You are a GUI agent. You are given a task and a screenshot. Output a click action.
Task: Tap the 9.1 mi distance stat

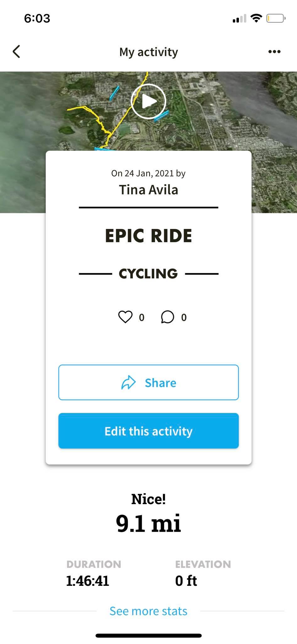148,523
